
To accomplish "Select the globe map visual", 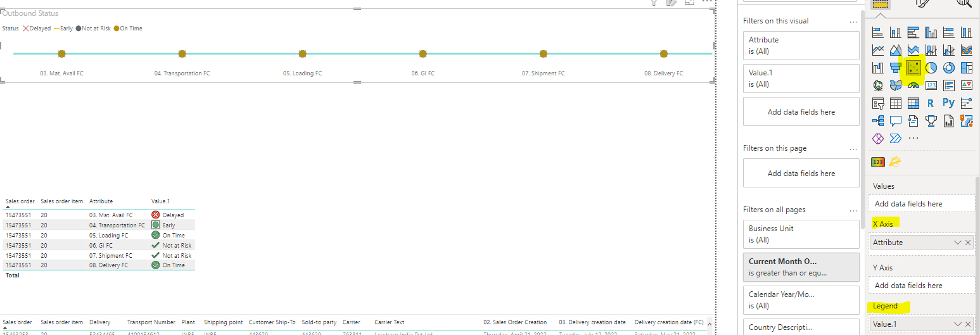I will tap(878, 85).
